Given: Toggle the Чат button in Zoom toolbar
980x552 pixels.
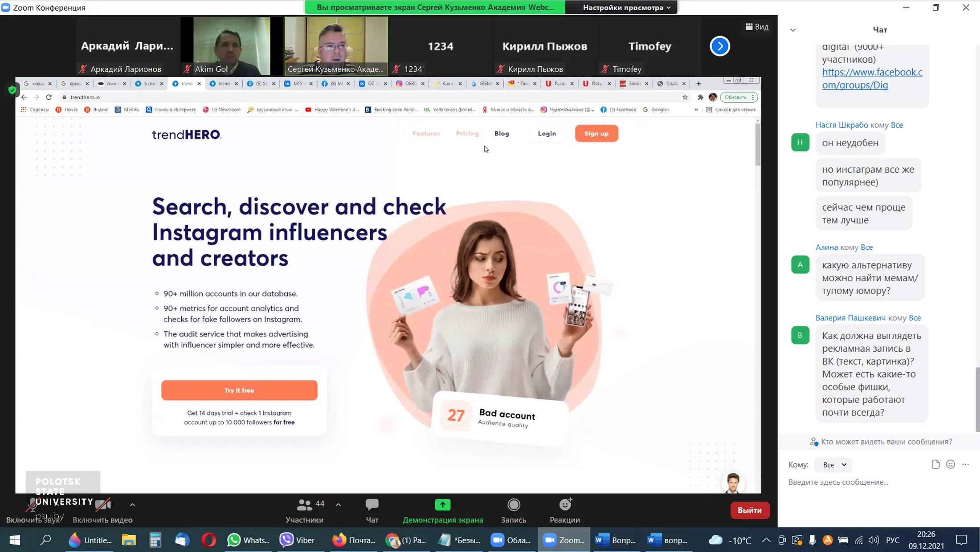Looking at the screenshot, I should point(372,510).
